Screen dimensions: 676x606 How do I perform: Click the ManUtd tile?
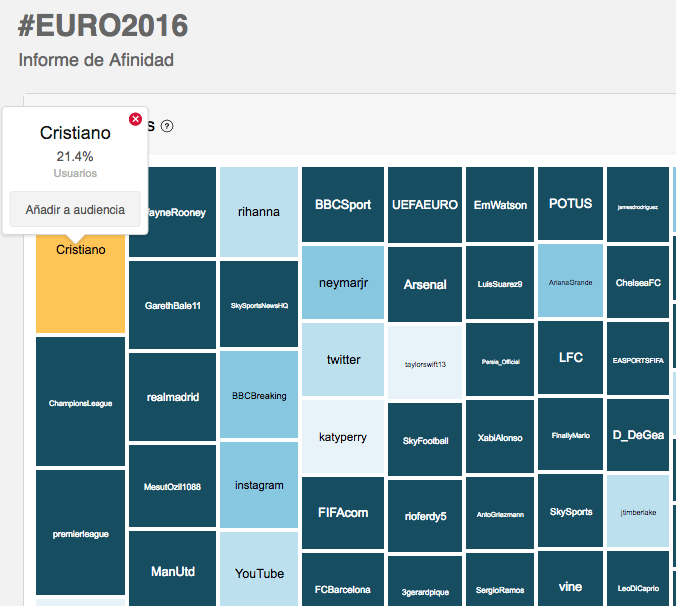coord(172,569)
